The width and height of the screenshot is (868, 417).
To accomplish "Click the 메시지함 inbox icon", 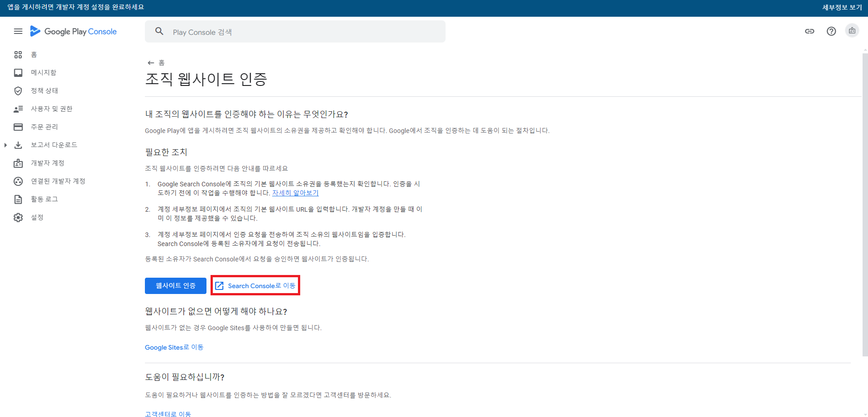I will click(x=18, y=73).
